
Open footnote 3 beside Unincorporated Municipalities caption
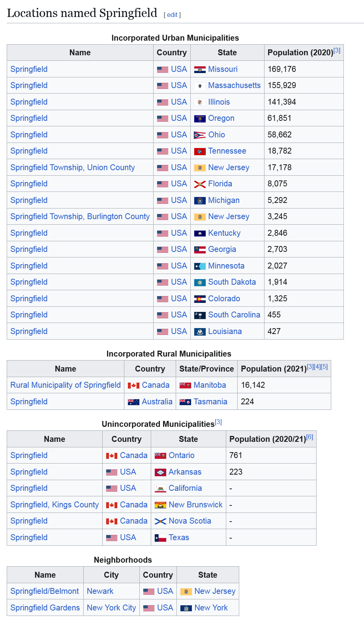point(218,422)
